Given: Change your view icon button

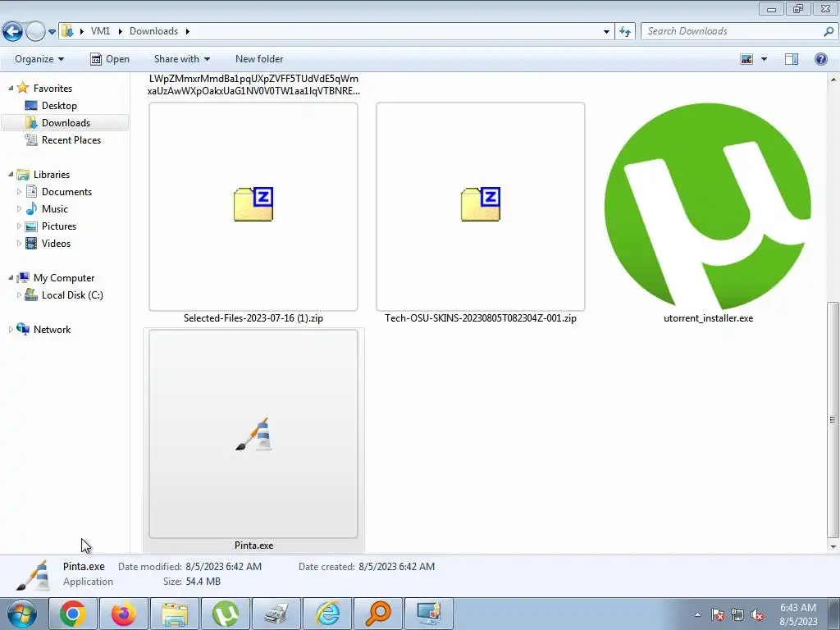Looking at the screenshot, I should click(x=746, y=59).
